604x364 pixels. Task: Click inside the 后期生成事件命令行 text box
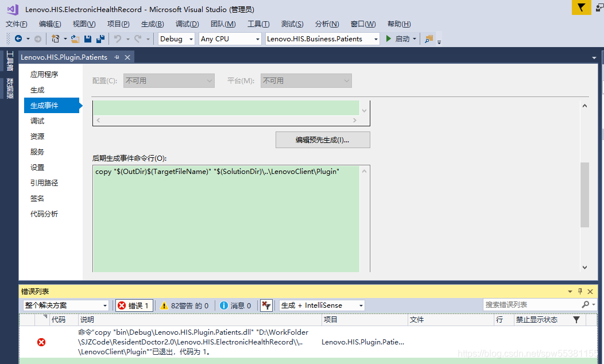(226, 219)
